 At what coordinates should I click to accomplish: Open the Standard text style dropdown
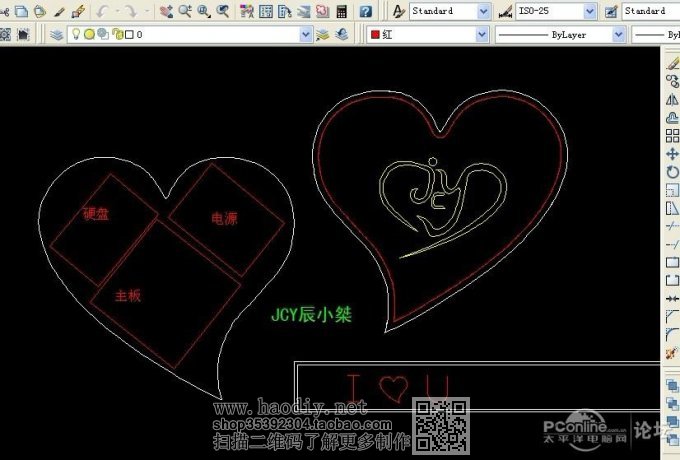point(484,11)
